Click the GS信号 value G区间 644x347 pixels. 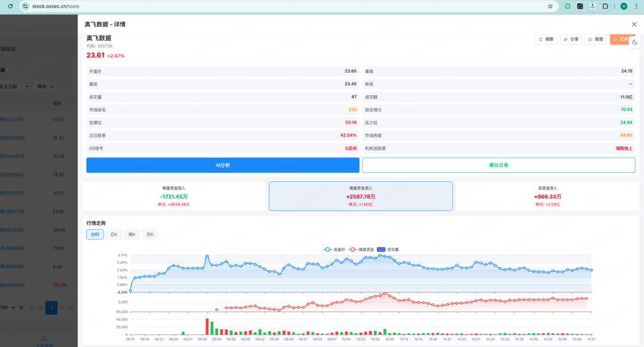[x=350, y=149]
